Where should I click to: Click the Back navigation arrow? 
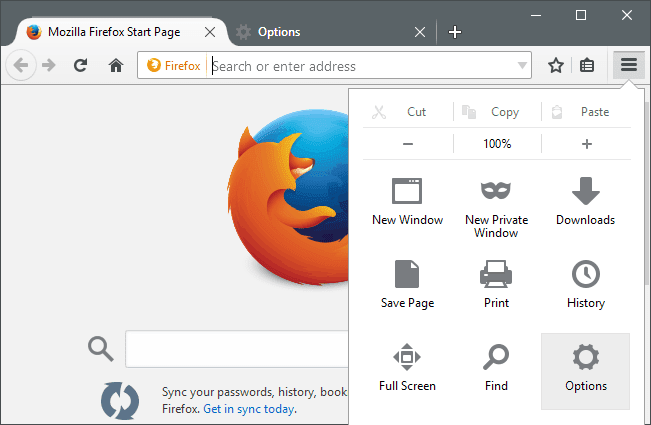(x=21, y=65)
